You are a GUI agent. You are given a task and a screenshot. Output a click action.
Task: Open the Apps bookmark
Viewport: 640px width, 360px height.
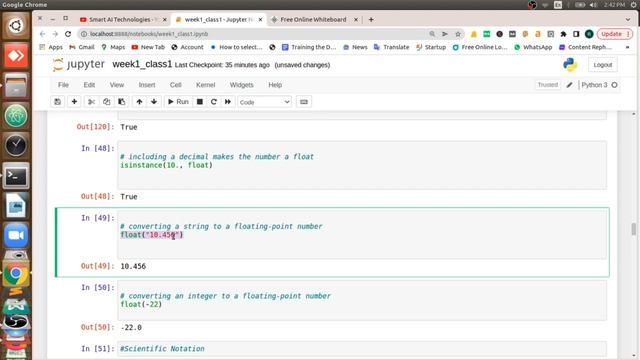[51, 47]
